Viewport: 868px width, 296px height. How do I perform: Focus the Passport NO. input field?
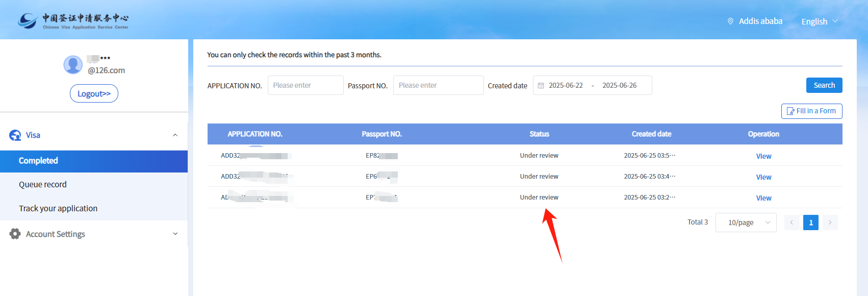[438, 86]
